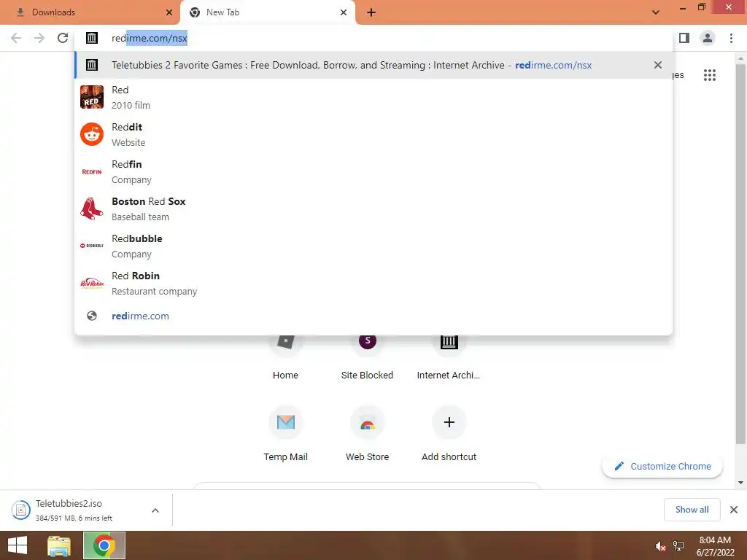747x560 pixels.
Task: Click the Red Sox logo icon
Action: (x=92, y=209)
